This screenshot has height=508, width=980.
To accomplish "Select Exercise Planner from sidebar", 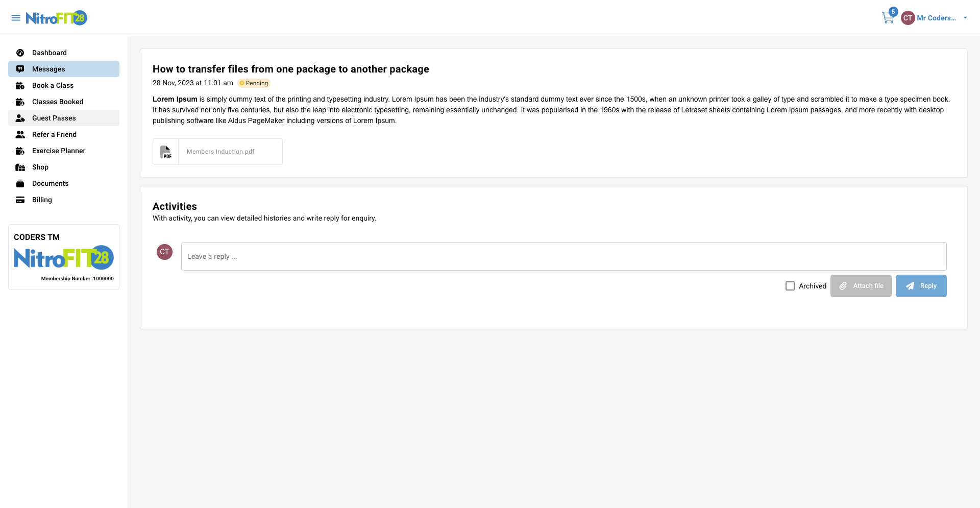I will click(x=59, y=151).
